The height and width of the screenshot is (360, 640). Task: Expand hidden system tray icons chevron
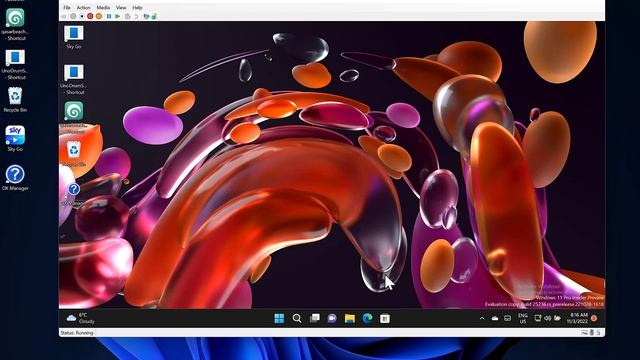pyautogui.click(x=482, y=318)
